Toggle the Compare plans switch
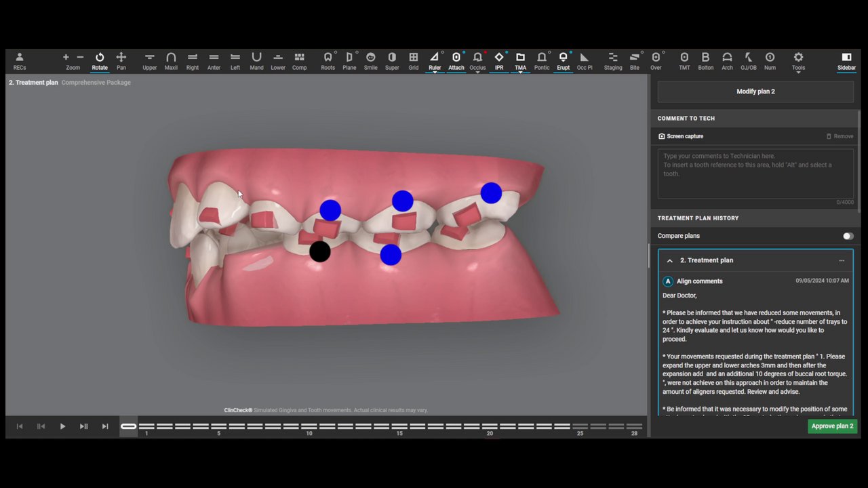Viewport: 868px width, 488px height. coord(848,236)
